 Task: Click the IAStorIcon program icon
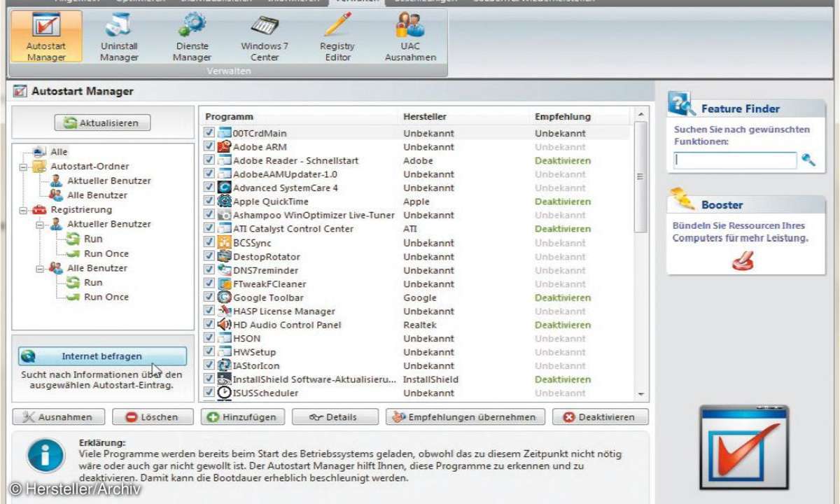[x=224, y=365]
